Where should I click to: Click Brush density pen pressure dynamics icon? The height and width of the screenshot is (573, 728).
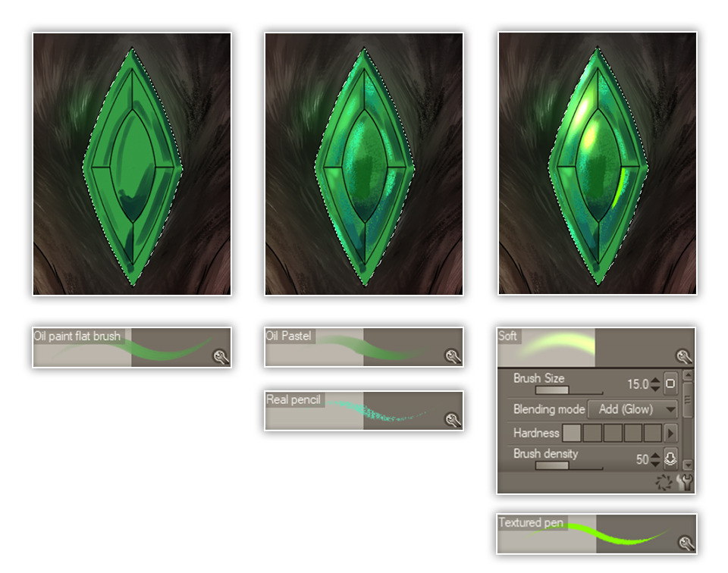(x=670, y=459)
